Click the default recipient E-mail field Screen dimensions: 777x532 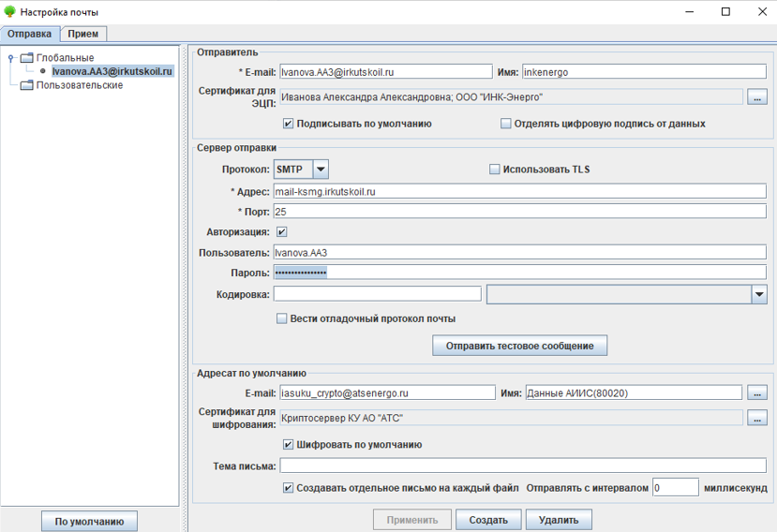point(387,392)
